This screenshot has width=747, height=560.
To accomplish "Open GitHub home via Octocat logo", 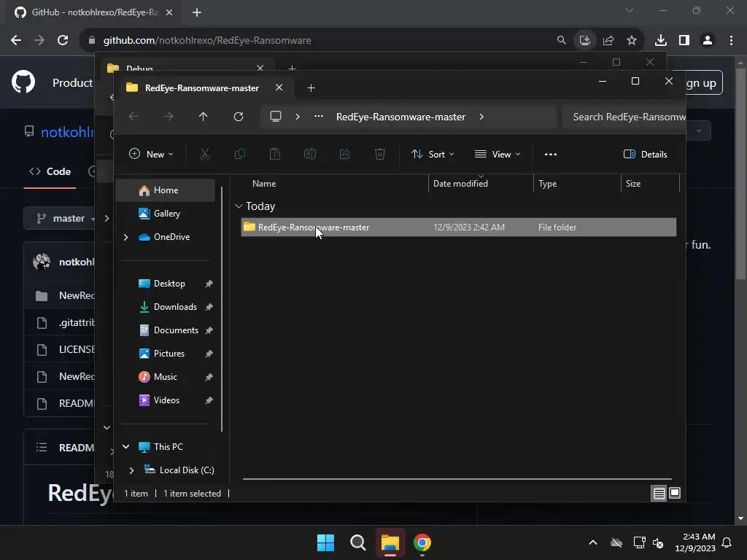I will pos(23,82).
